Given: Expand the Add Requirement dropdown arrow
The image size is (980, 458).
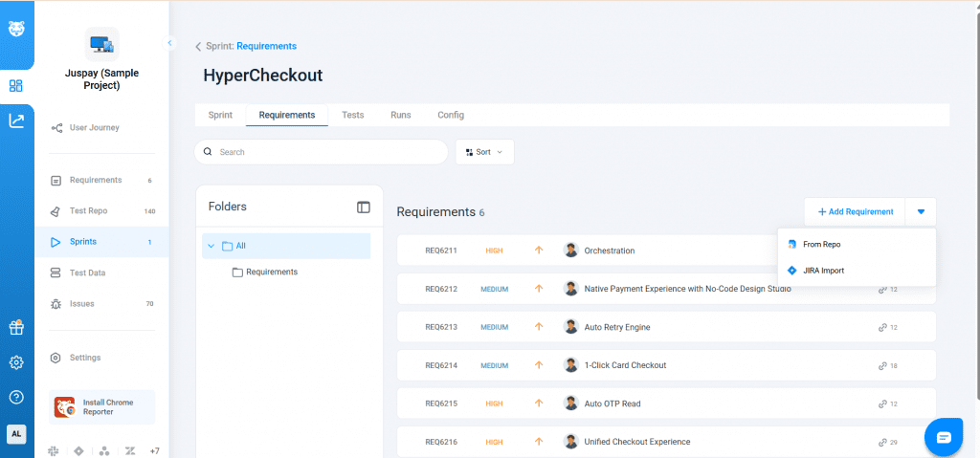Looking at the screenshot, I should click(921, 212).
